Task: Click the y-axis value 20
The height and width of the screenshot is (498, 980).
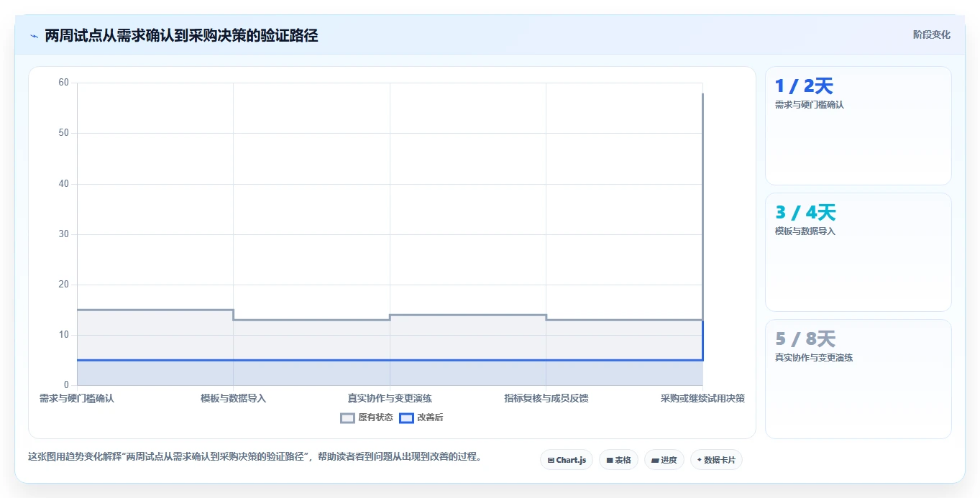Action: (x=63, y=285)
